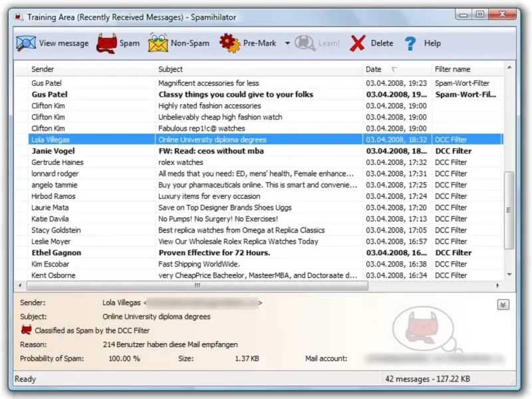
Task: Sort messages by the Subject column header
Action: [259, 69]
